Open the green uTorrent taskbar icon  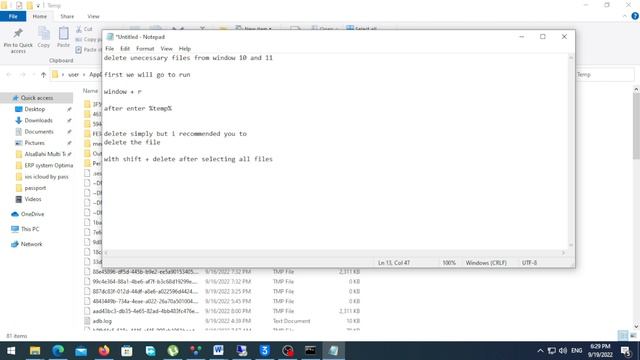[x=173, y=351]
